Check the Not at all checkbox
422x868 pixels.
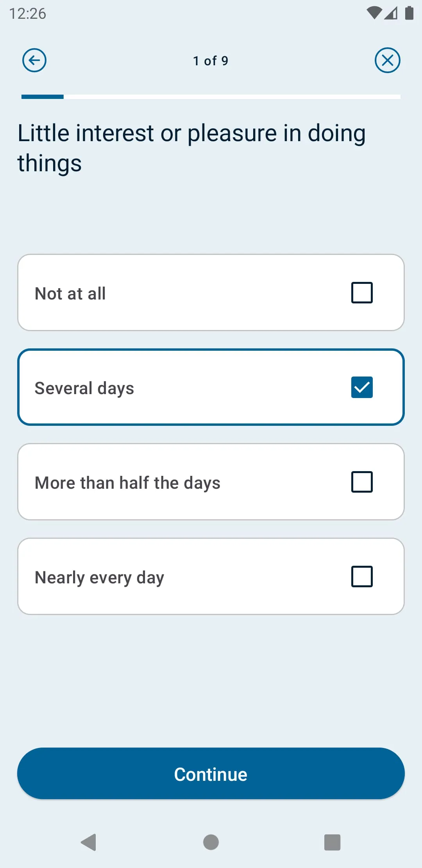coord(361,292)
